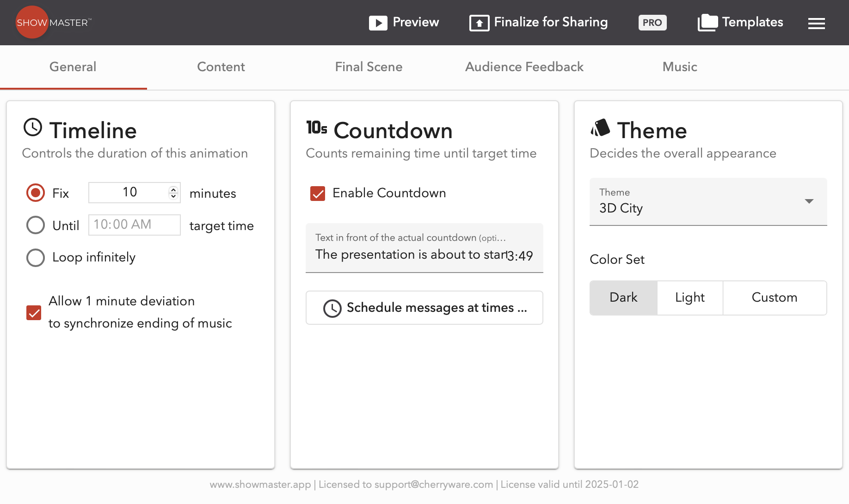The width and height of the screenshot is (849, 504).
Task: Click the PRO badge
Action: click(x=652, y=23)
